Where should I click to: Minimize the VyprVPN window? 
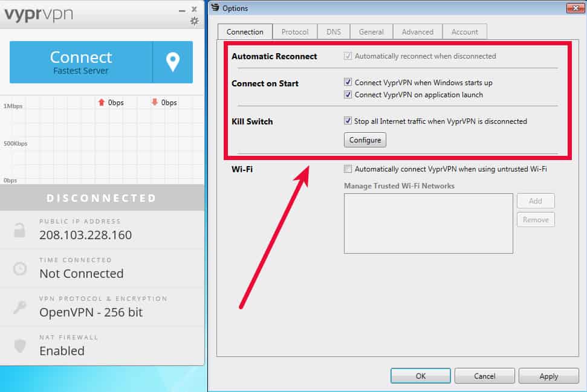tap(182, 11)
